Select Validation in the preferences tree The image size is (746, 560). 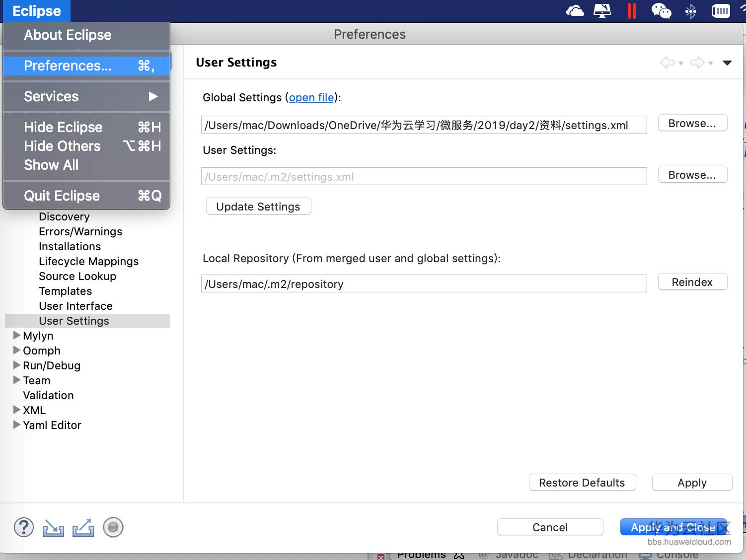pyautogui.click(x=48, y=395)
